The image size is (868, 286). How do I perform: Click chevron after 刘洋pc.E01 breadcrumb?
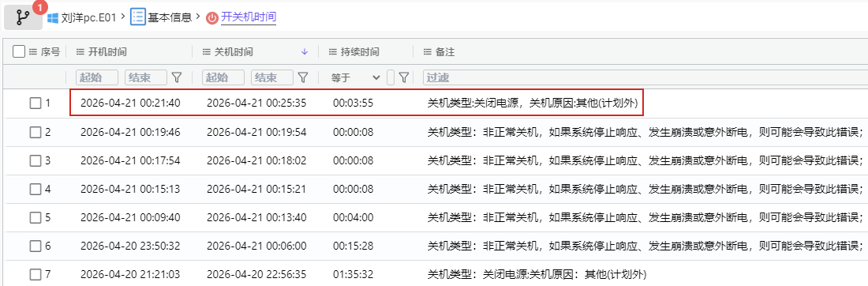123,17
